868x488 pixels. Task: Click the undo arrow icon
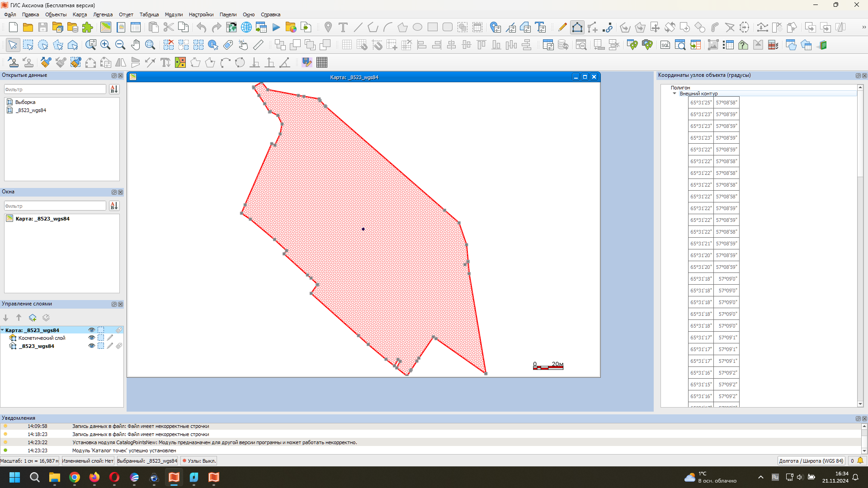tap(201, 27)
